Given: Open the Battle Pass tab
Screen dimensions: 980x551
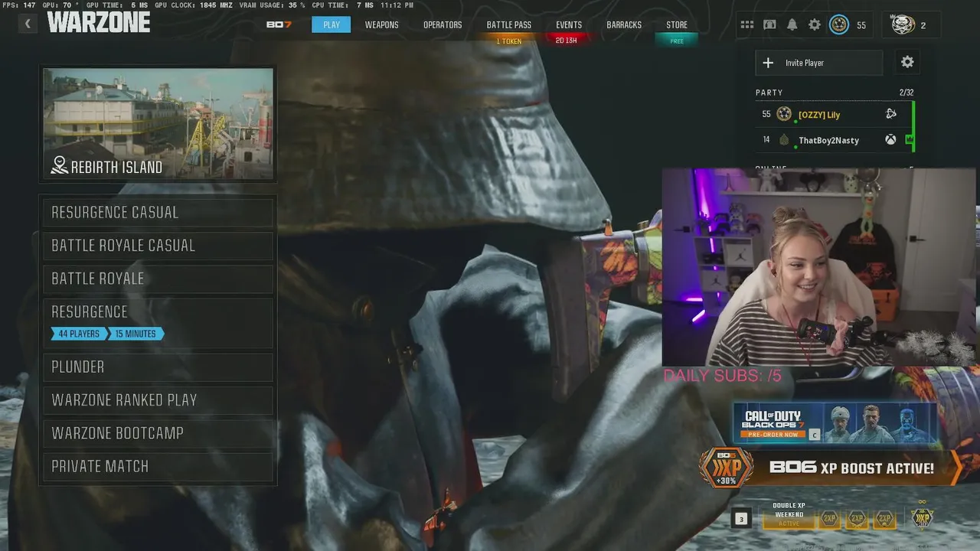Looking at the screenshot, I should coord(509,24).
